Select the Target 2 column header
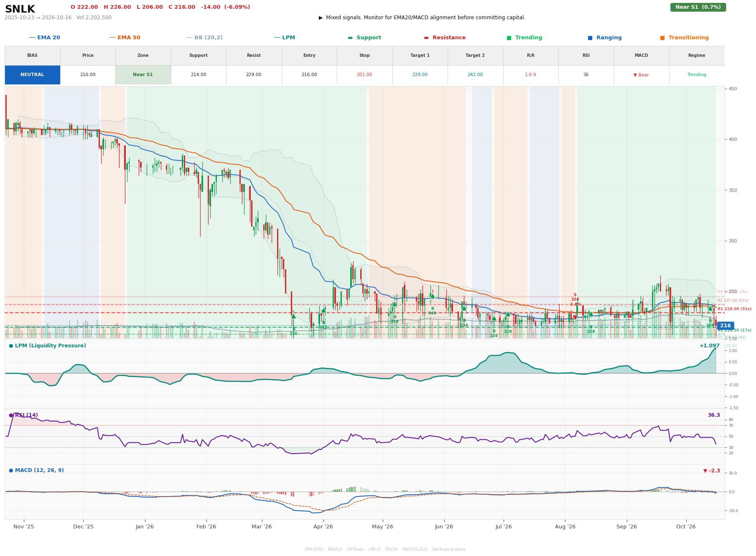Viewport: 756px width, 556px height. [475, 56]
